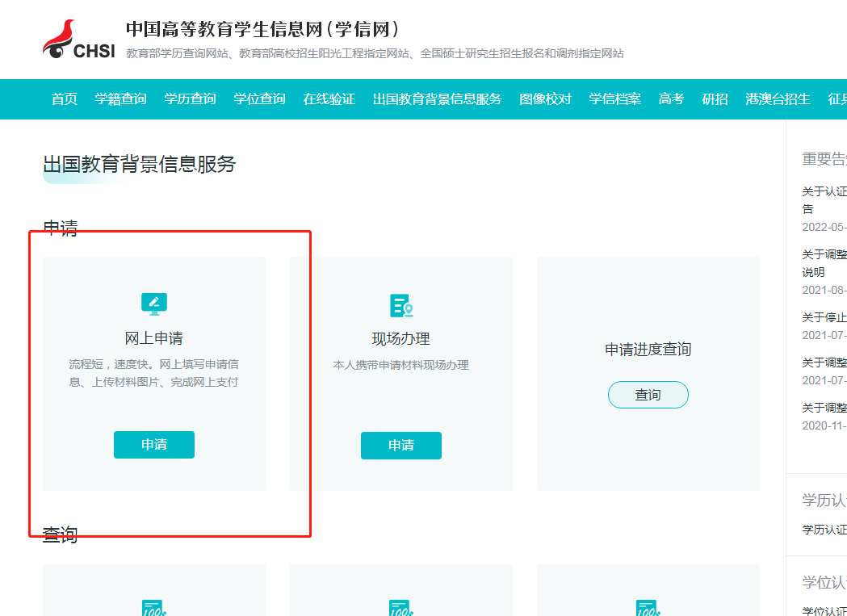847x616 pixels.
Task: Select 学历查询 in the navigation
Action: pyautogui.click(x=190, y=98)
